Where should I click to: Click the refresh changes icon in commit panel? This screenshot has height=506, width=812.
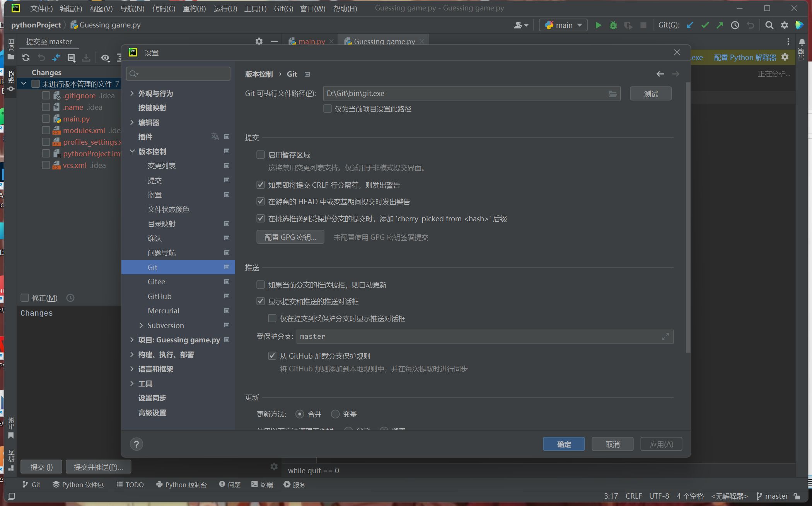[26, 58]
